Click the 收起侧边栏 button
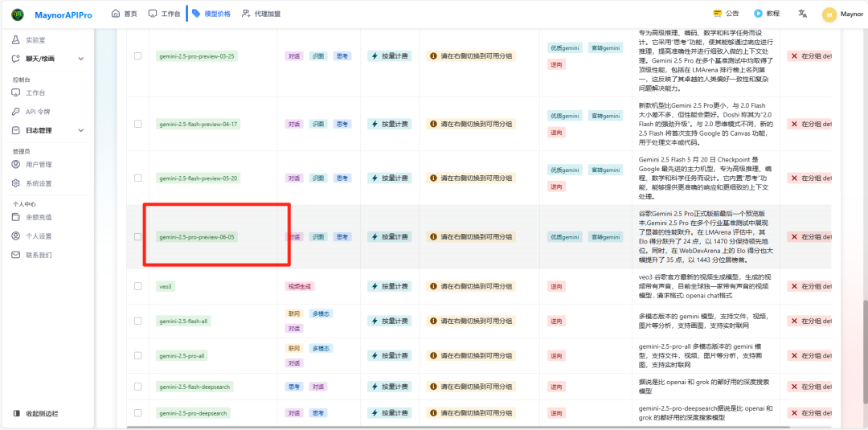This screenshot has height=430, width=868. [x=36, y=413]
